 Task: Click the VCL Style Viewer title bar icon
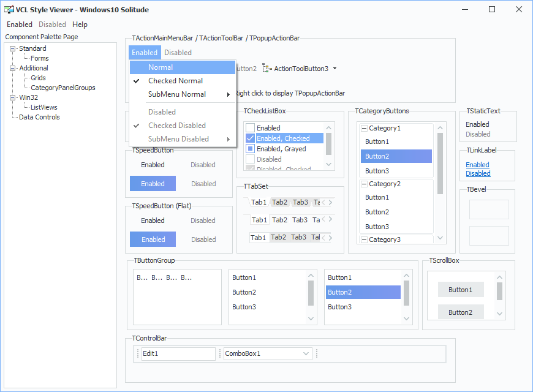coord(9,10)
